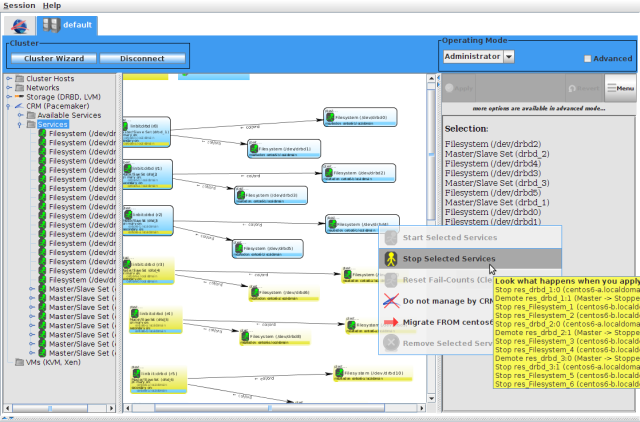Select the Cluster Hosts folder icon
The width and height of the screenshot is (640, 422).
click(x=18, y=79)
